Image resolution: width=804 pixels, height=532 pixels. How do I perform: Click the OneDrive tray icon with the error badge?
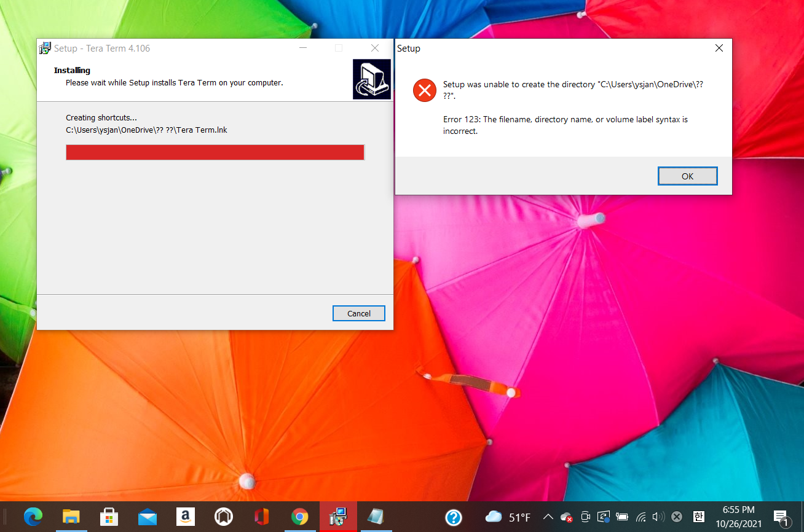(x=567, y=517)
